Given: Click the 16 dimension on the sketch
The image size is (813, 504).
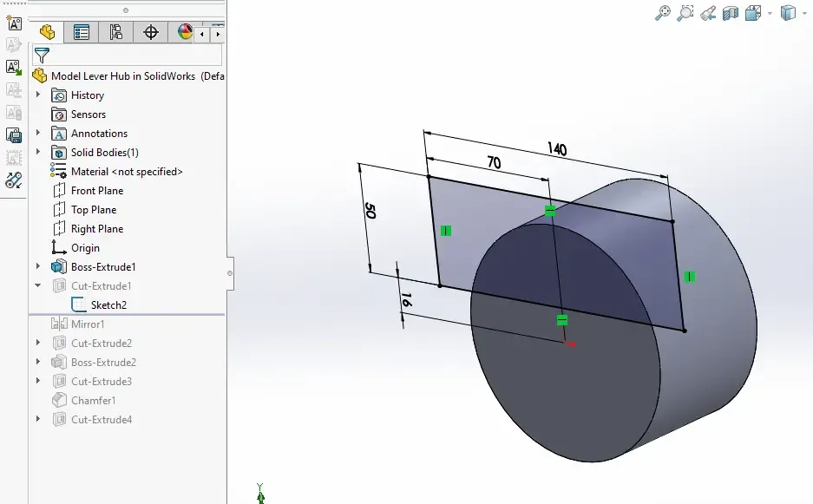Looking at the screenshot, I should (x=406, y=299).
